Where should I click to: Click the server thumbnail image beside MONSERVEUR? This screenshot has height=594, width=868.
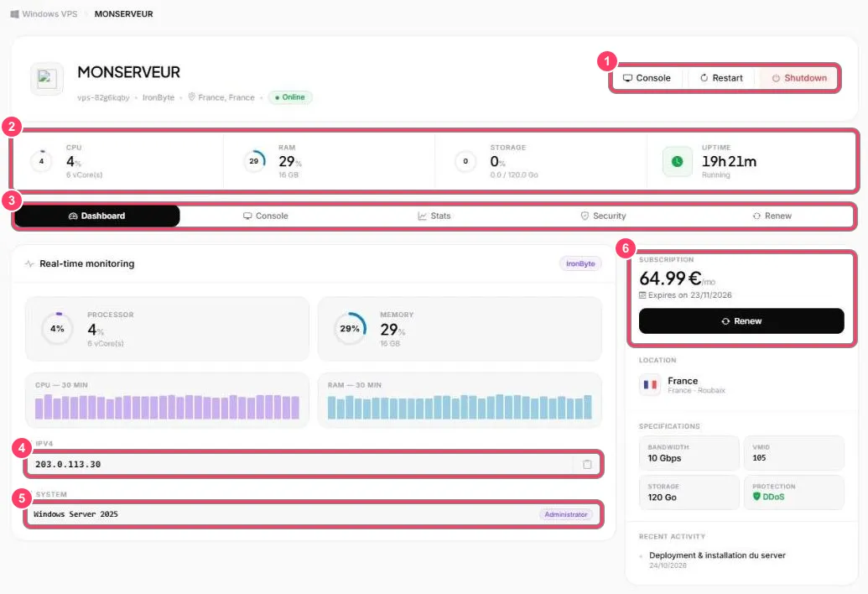(47, 79)
